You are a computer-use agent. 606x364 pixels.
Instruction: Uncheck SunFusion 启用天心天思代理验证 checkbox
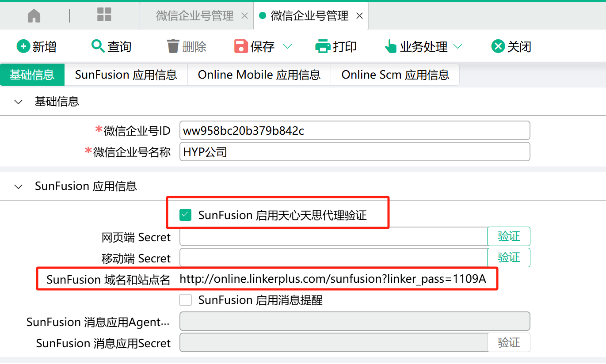point(185,215)
